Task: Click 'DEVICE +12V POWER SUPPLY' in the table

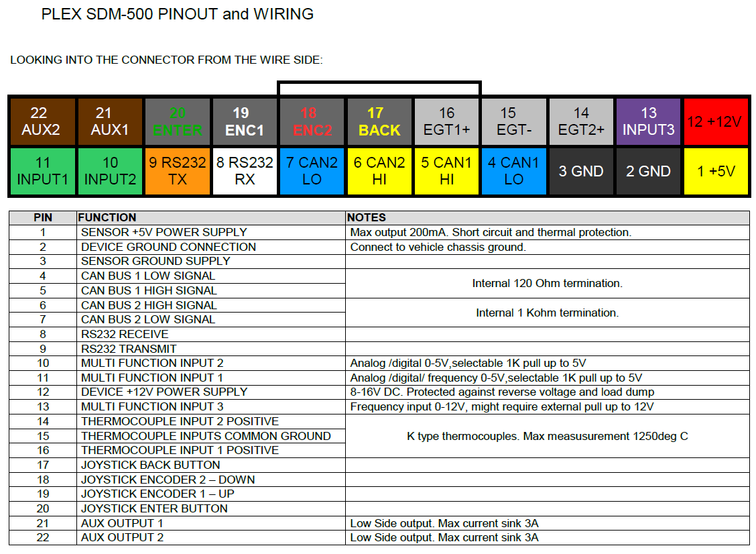Action: (164, 392)
